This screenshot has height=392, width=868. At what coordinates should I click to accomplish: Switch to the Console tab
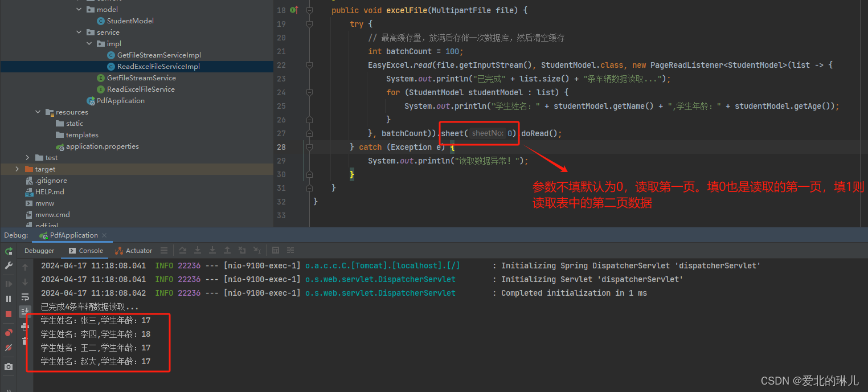click(86, 251)
